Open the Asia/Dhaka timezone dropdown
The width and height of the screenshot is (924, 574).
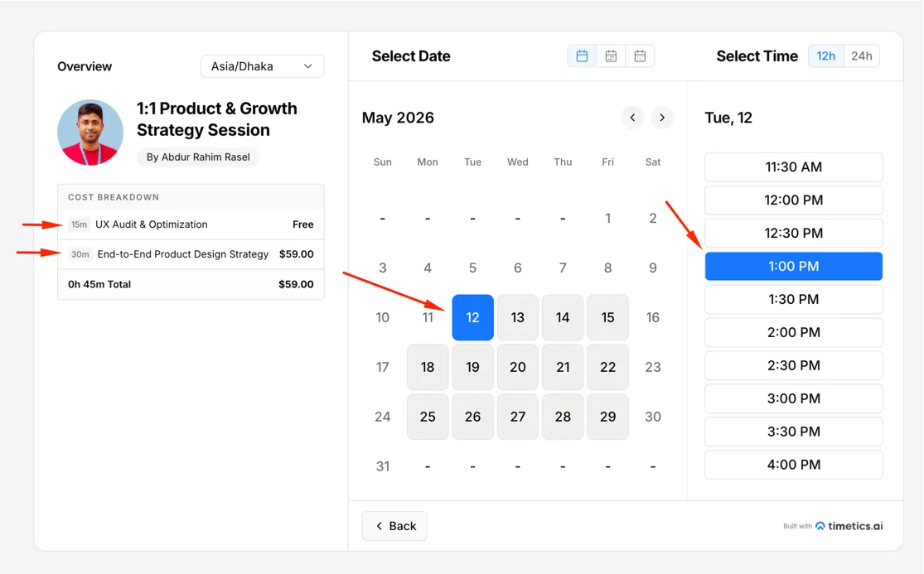tap(262, 66)
